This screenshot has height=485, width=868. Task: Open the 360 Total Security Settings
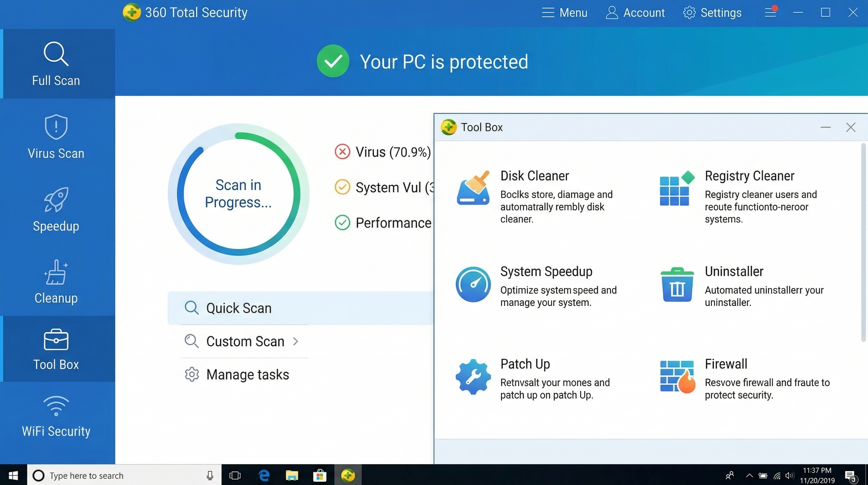pyautogui.click(x=712, y=13)
